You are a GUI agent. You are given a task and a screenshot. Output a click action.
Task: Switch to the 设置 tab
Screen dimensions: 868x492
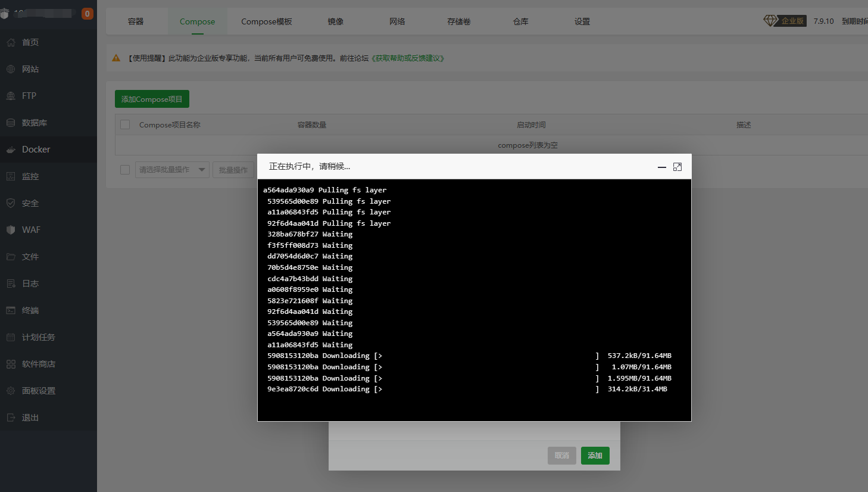pos(582,21)
